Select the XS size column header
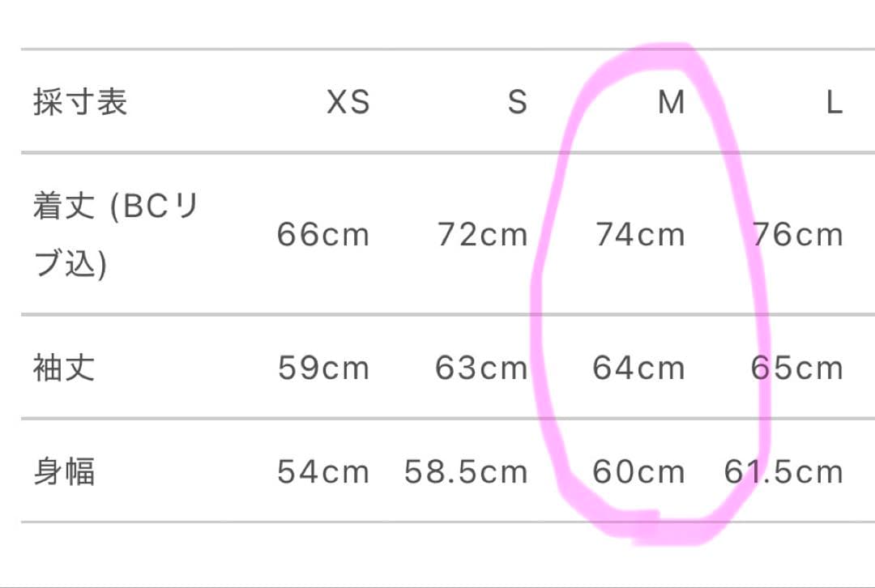Screen dimensions: 875x588 (x=348, y=103)
